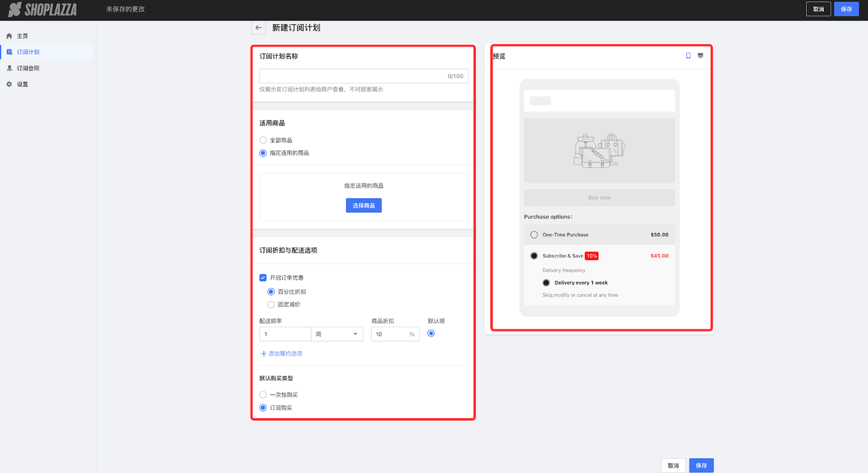
Task: Click the 设置 gear icon in sidebar
Action: (9, 84)
